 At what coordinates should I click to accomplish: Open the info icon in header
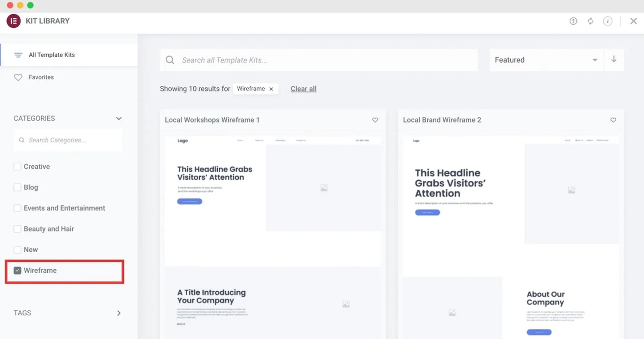pos(607,21)
